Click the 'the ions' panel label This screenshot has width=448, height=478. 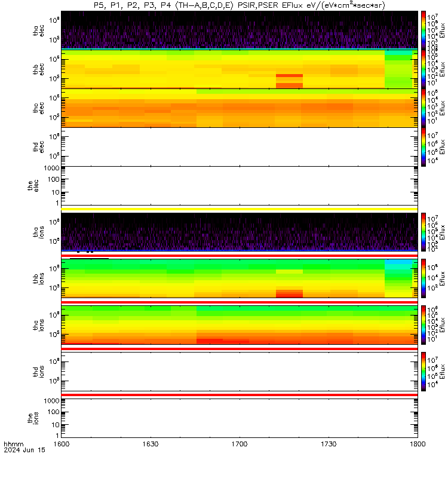tap(33, 418)
